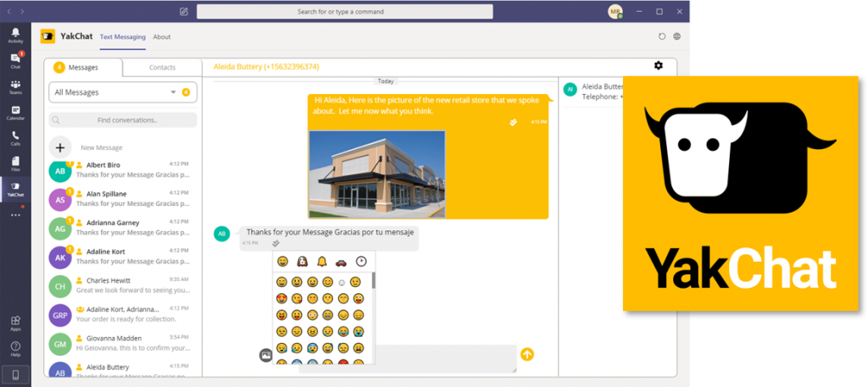Select the bell emoji category
Screen dimensions: 868x387
click(322, 262)
